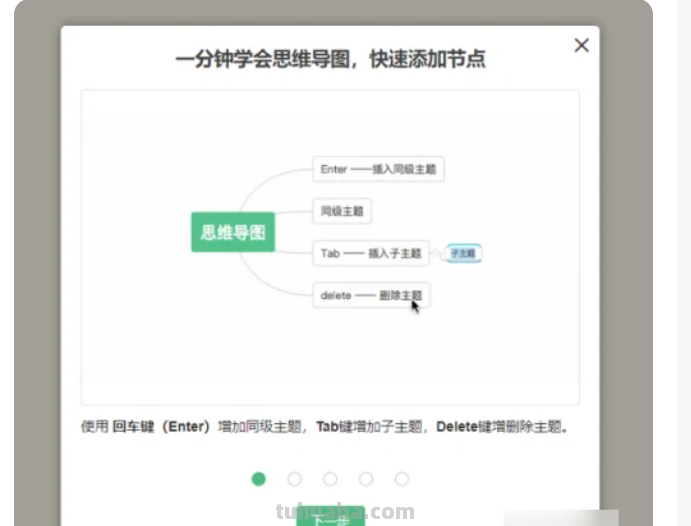
Task: Collapse the circle expander beside Tab node
Action: coord(436,253)
